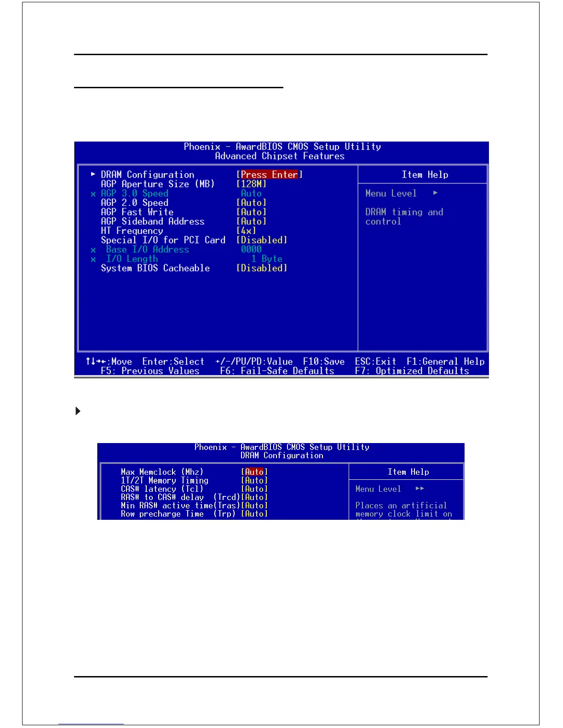Click the 0000 Base I/O Address value

pos(251,250)
